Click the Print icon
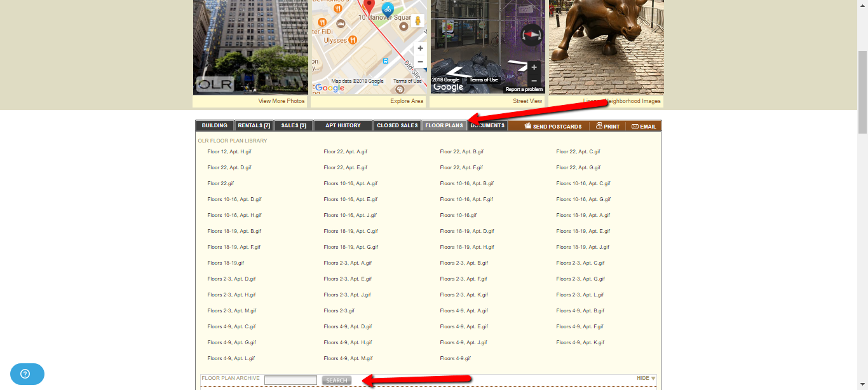Viewport: 868px width, 390px height. 599,126
